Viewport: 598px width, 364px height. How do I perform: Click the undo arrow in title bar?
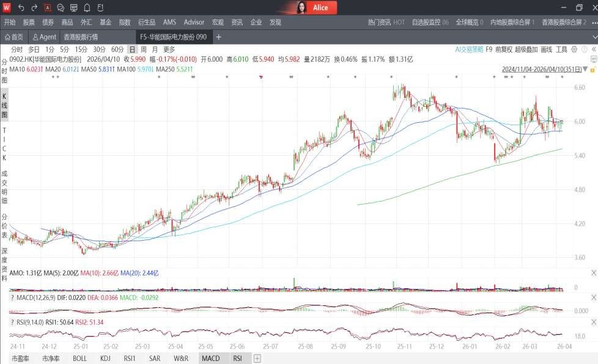21,8
